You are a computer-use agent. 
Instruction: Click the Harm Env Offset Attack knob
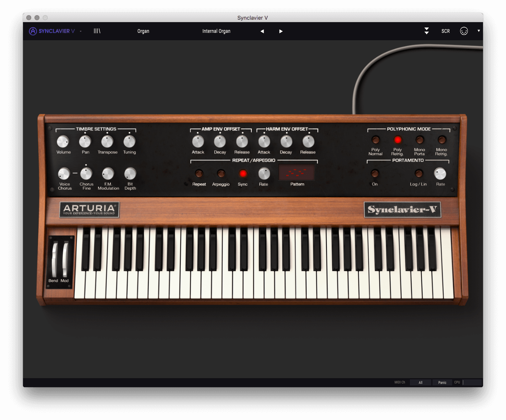(264, 142)
